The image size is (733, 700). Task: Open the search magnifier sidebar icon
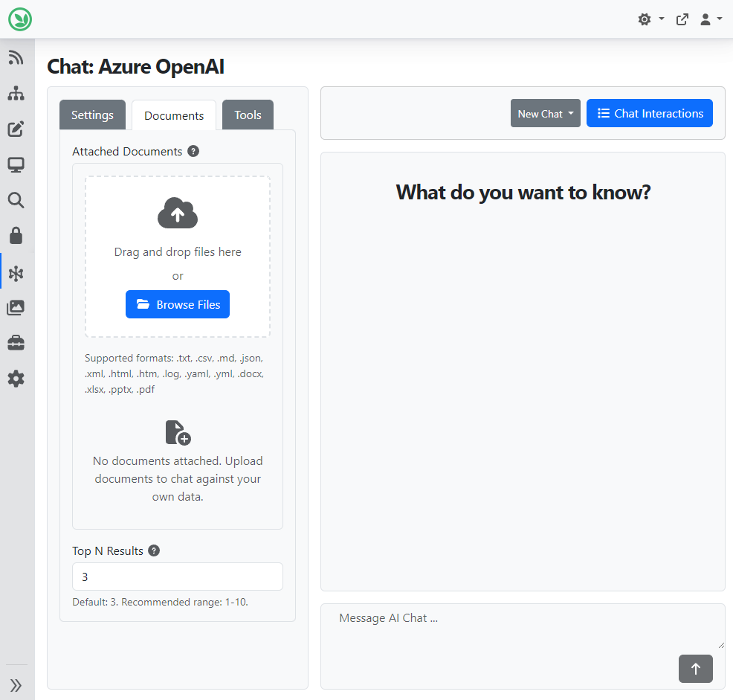[x=16, y=200]
